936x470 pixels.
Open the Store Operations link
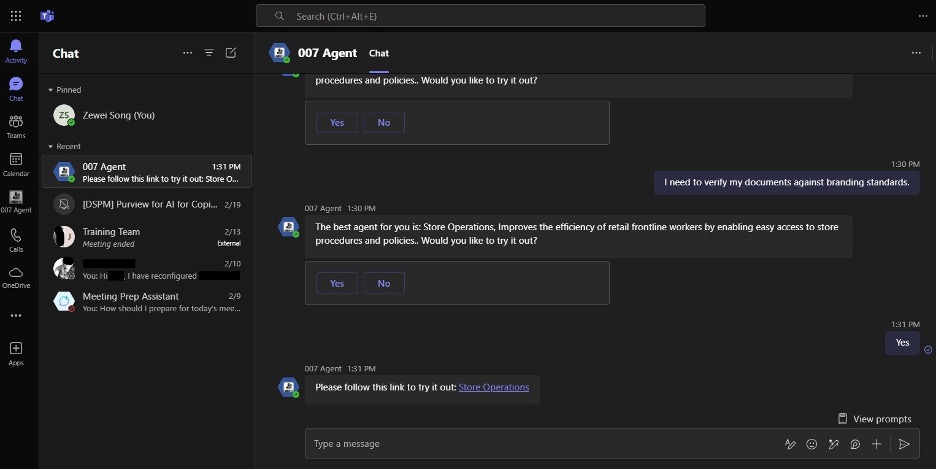pyautogui.click(x=494, y=387)
